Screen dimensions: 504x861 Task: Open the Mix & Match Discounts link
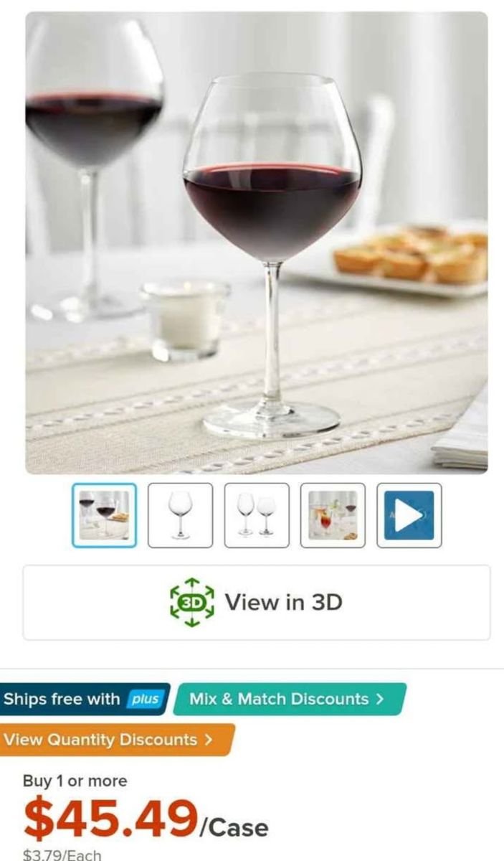pyautogui.click(x=288, y=699)
